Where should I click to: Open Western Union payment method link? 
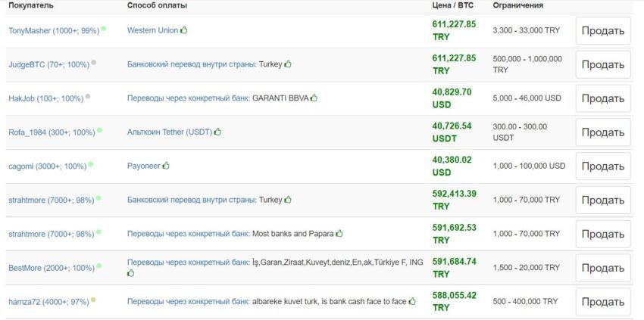tap(153, 30)
